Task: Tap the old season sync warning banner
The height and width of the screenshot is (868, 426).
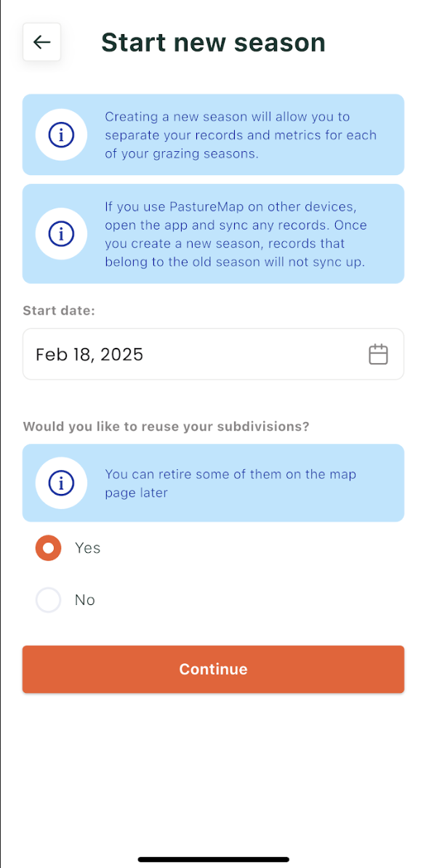Action: click(213, 234)
